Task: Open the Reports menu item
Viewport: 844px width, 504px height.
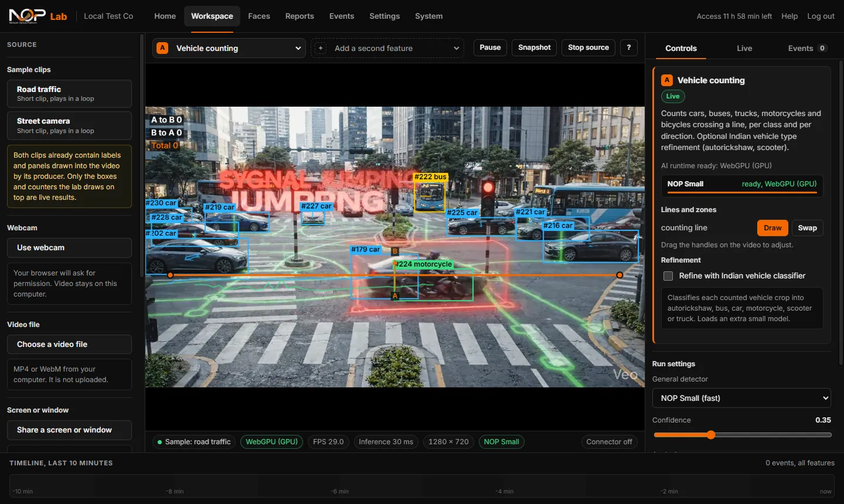Action: coord(300,16)
